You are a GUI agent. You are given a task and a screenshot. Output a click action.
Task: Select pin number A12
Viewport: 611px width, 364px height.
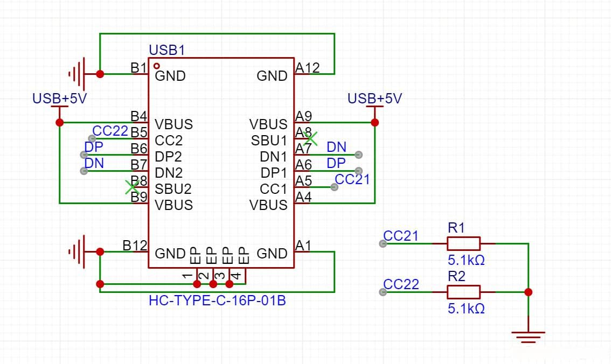click(x=308, y=68)
